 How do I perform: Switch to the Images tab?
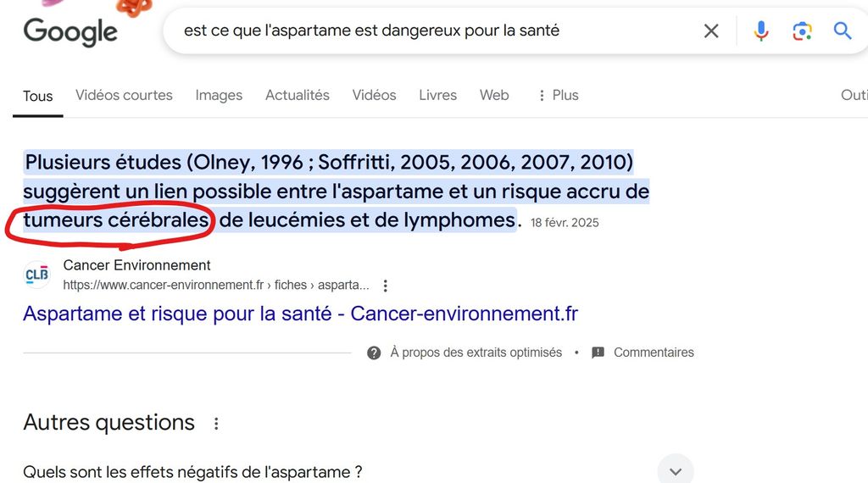point(219,95)
